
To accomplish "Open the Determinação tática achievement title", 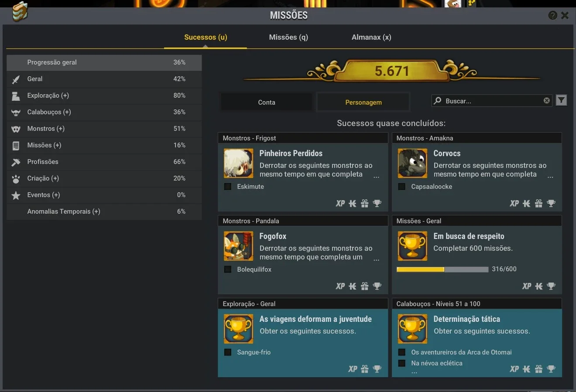I will point(467,319).
